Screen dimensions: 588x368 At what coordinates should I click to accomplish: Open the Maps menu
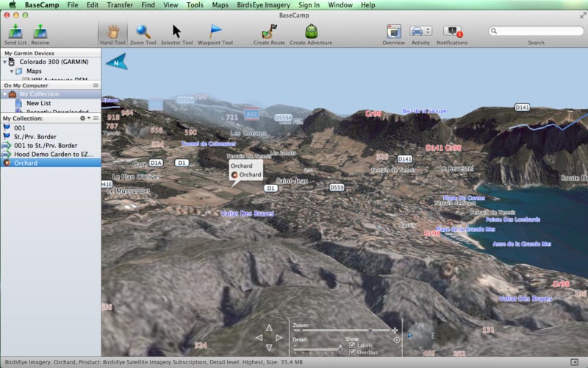click(x=220, y=5)
